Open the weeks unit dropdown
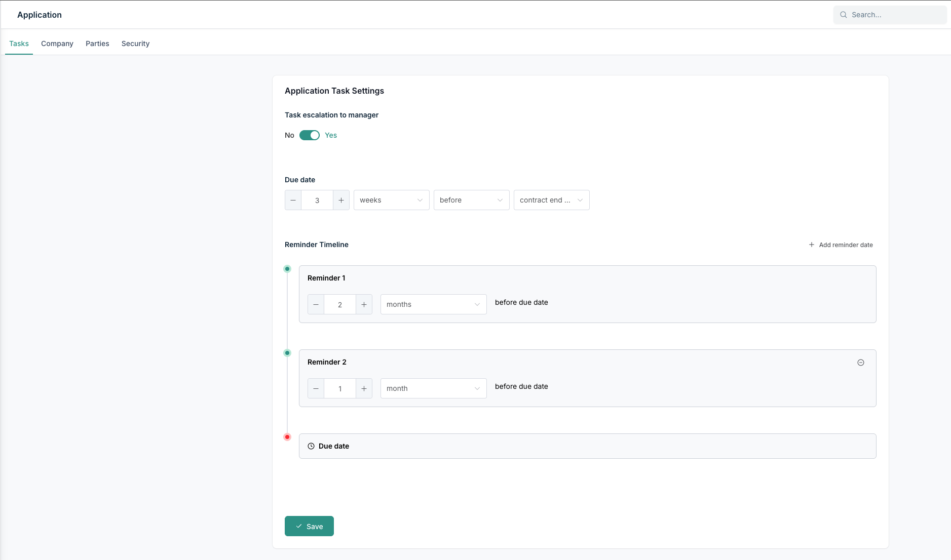Viewport: 951px width, 560px height. pos(391,200)
